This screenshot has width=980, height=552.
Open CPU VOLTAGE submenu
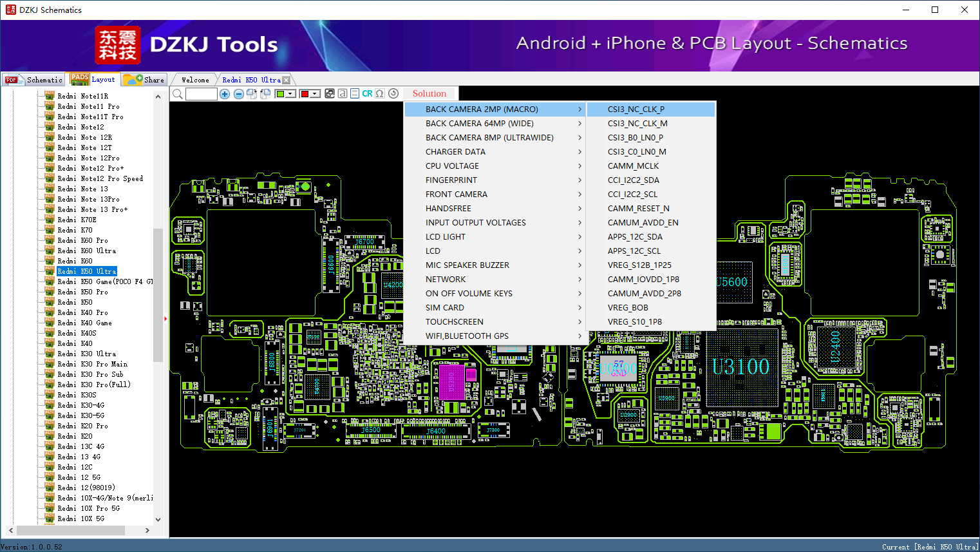(x=495, y=166)
